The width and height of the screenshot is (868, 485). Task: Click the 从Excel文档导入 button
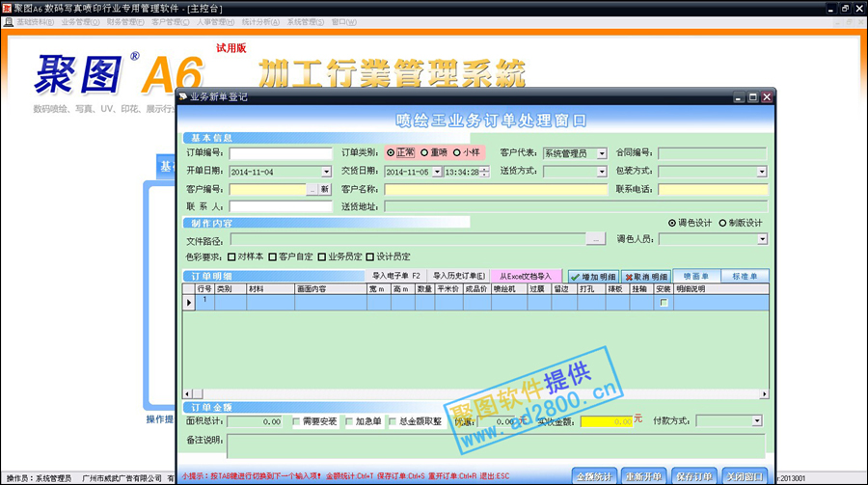526,276
